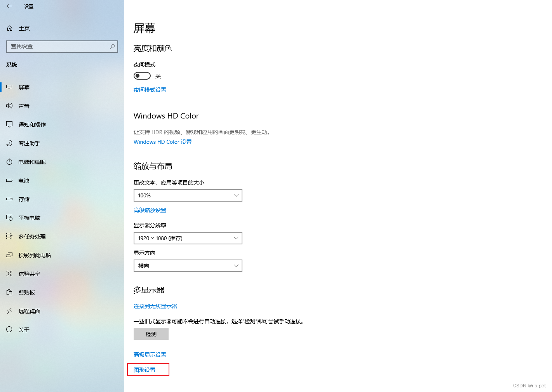Click the info icon for 关于
552x392 pixels.
9,329
